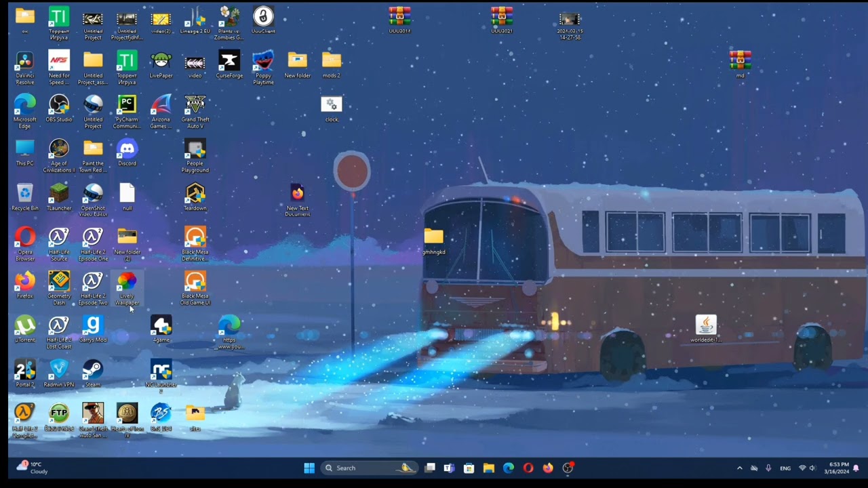Open Microsoft Store from the taskbar
Viewport: 868px width, 488px height.
pos(469,468)
